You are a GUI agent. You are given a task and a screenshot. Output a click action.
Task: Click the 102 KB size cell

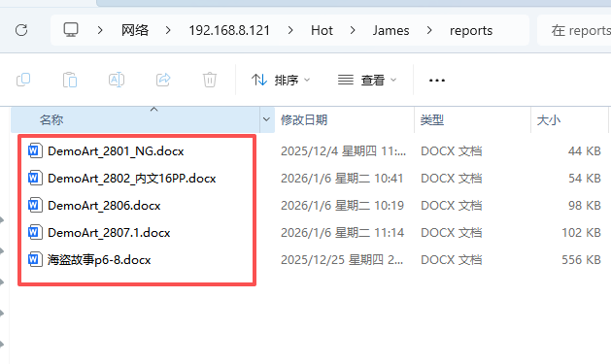581,232
